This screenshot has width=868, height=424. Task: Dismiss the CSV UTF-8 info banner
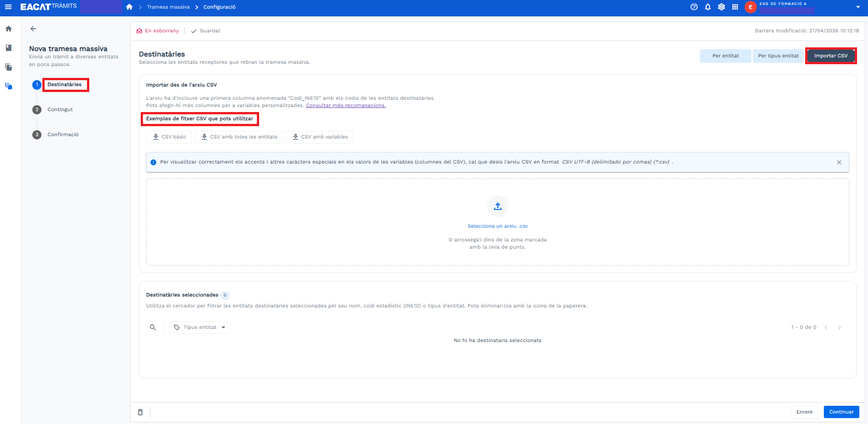[839, 163]
